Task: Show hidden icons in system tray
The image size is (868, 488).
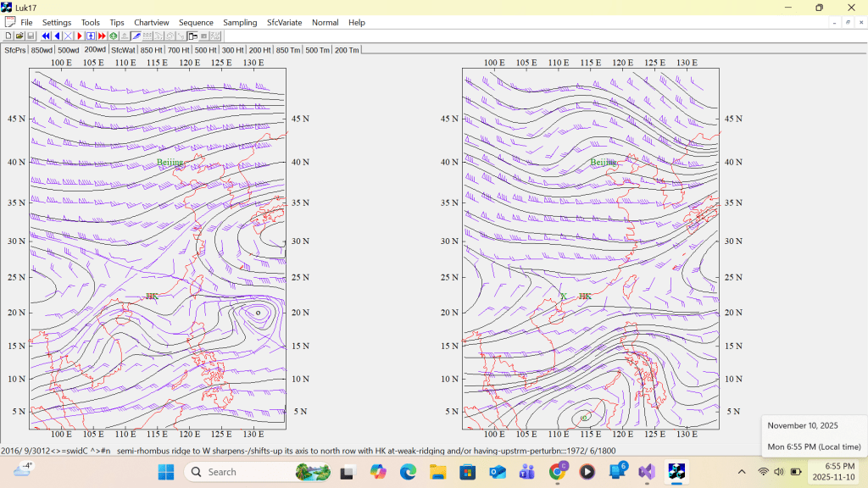Action: click(x=742, y=471)
